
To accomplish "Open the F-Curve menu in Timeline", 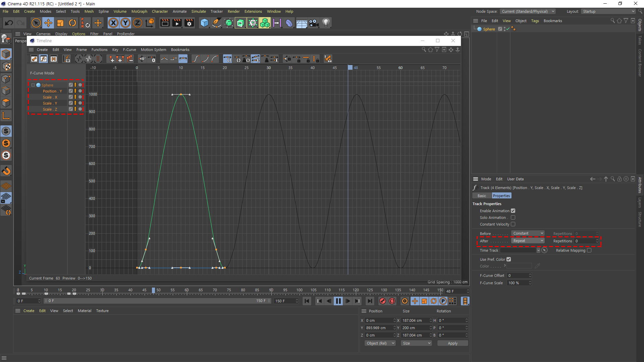I will coord(129,50).
